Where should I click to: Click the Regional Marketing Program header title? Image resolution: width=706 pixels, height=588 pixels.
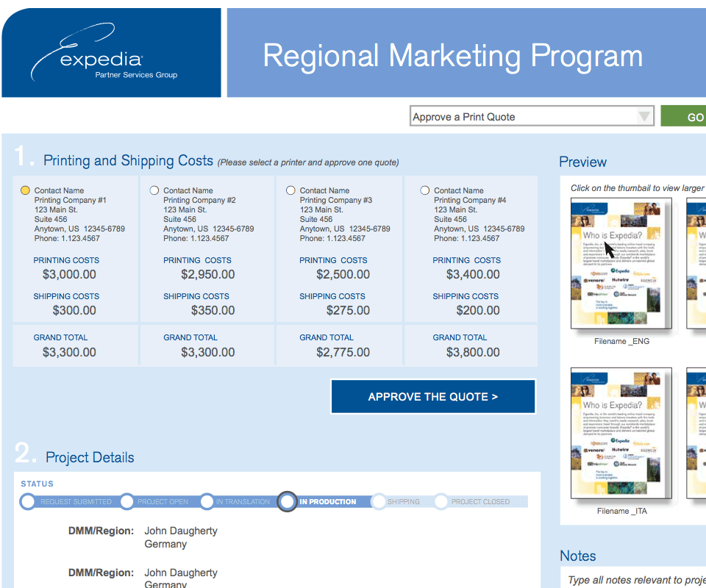453,56
